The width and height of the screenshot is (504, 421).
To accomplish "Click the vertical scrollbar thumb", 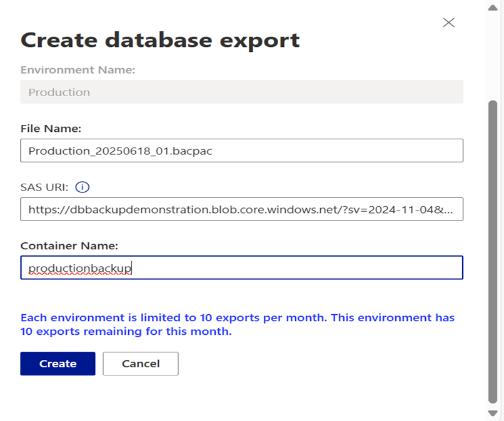I will pos(493,252).
